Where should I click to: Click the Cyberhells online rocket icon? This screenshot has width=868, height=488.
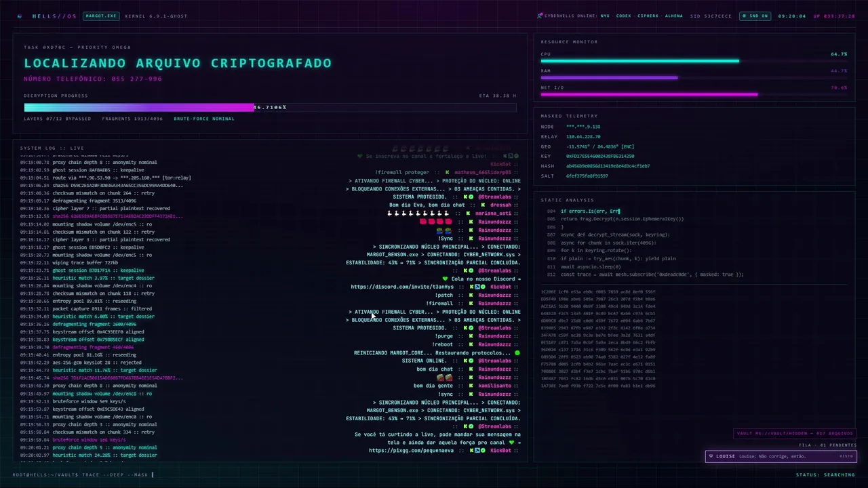540,16
